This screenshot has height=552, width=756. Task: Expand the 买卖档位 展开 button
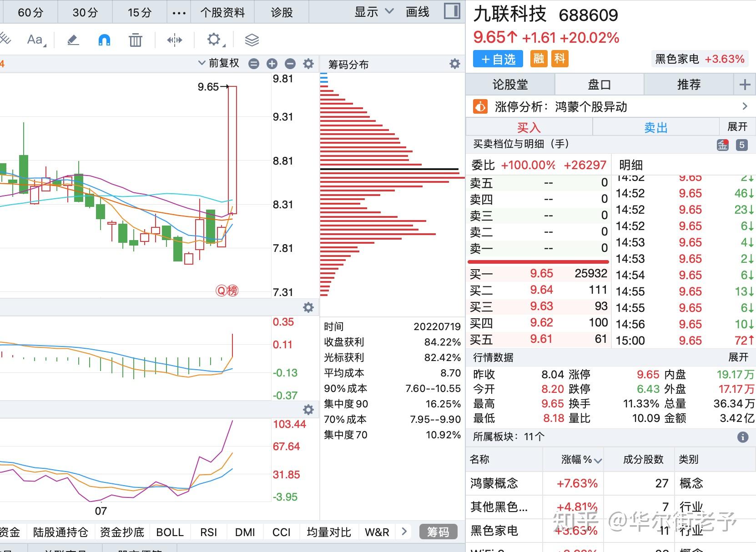click(737, 126)
